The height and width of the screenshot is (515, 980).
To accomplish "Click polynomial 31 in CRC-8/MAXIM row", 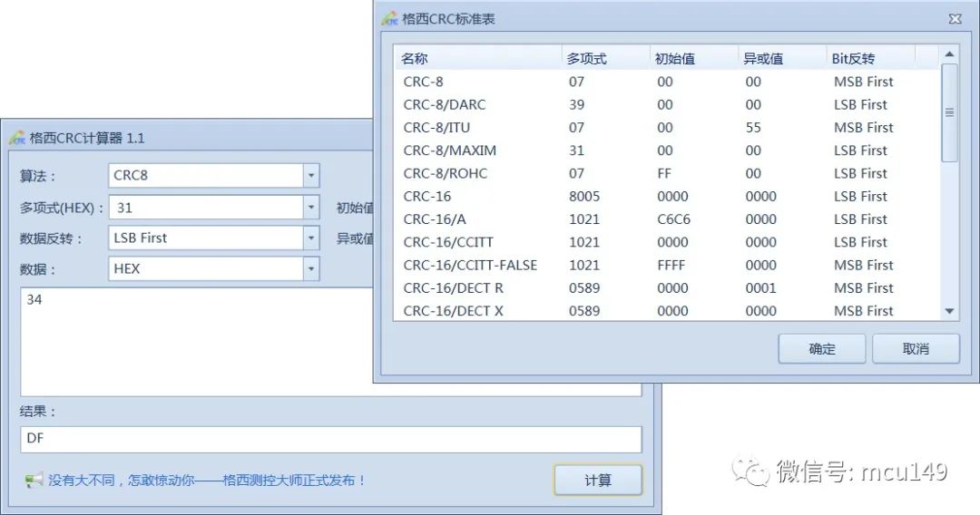I will coord(576,151).
